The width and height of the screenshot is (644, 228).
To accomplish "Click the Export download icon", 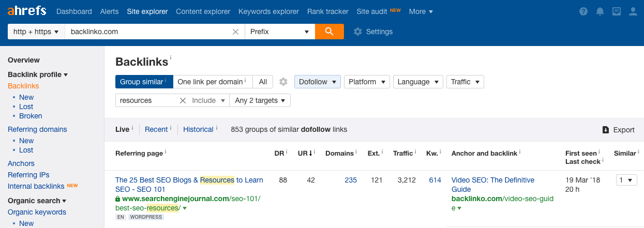I will click(606, 130).
